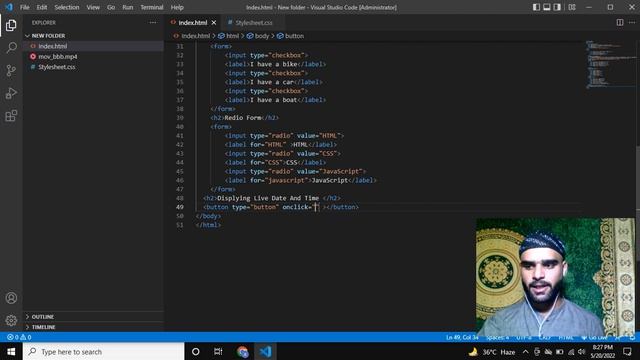This screenshot has height=360, width=640.
Task: Click the UTF-8 encoding indicator
Action: pos(524,338)
